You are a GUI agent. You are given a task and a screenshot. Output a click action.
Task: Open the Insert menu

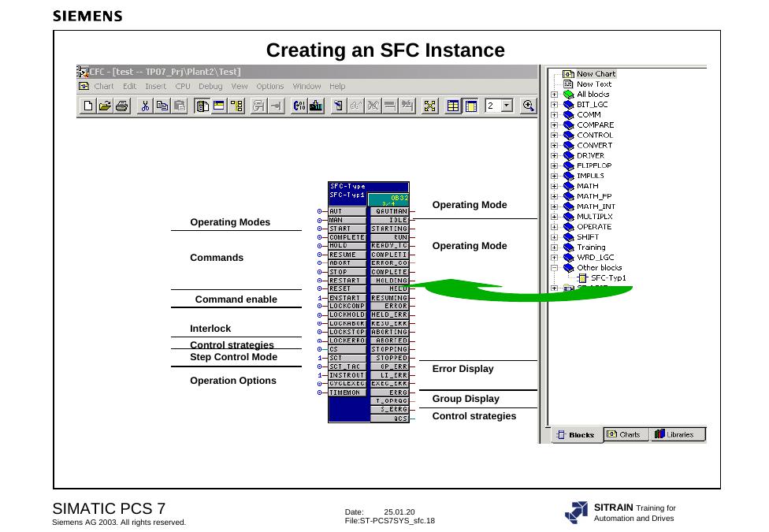click(x=155, y=87)
